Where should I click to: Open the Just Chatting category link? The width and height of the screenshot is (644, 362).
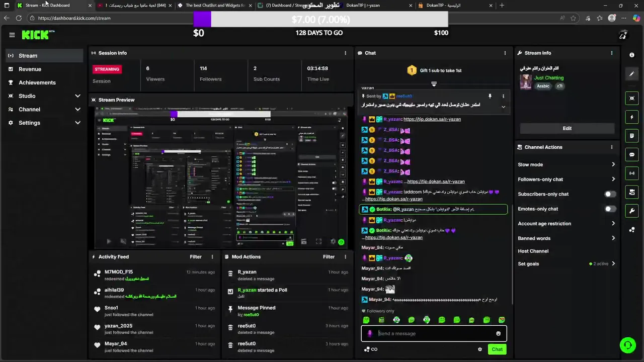pos(549,78)
